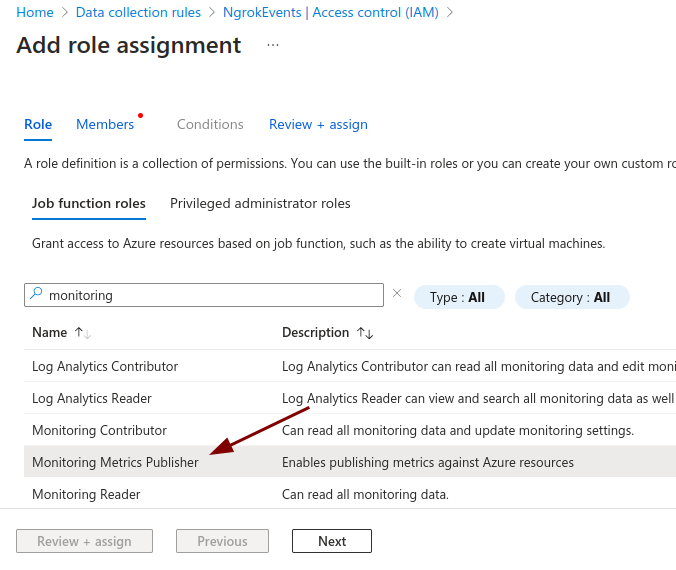Screen dimensions: 676x570
Task: Open the Category filter pill
Action: pos(571,297)
